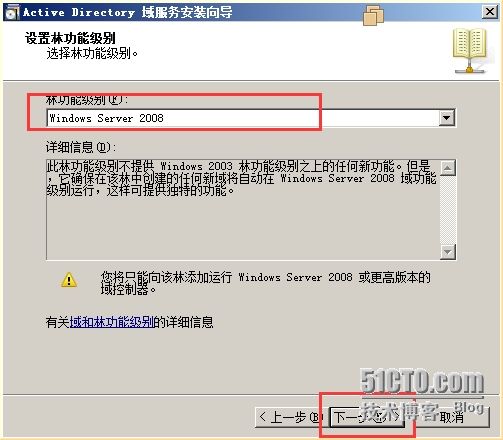The height and width of the screenshot is (440, 503).
Task: Click the details scrollbar track
Action: pyautogui.click(x=448, y=210)
